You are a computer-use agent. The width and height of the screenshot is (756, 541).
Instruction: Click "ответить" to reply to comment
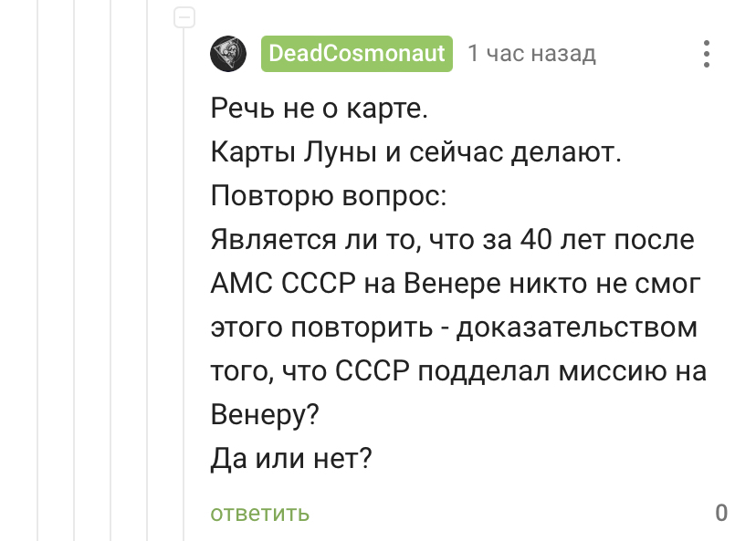259,513
